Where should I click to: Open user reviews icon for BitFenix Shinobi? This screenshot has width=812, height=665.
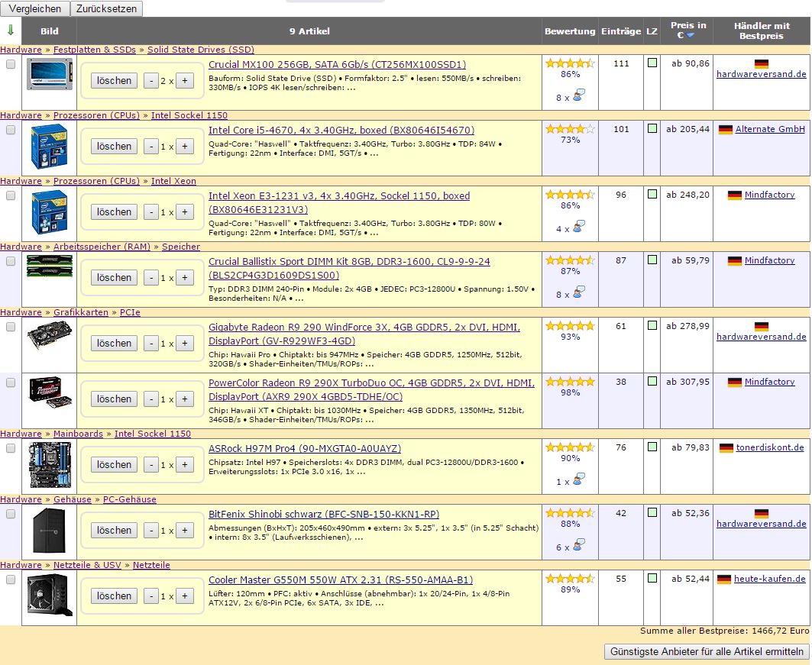point(579,546)
